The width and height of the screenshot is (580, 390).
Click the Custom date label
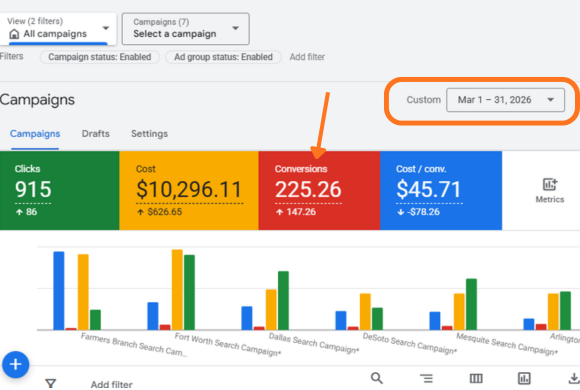point(424,100)
